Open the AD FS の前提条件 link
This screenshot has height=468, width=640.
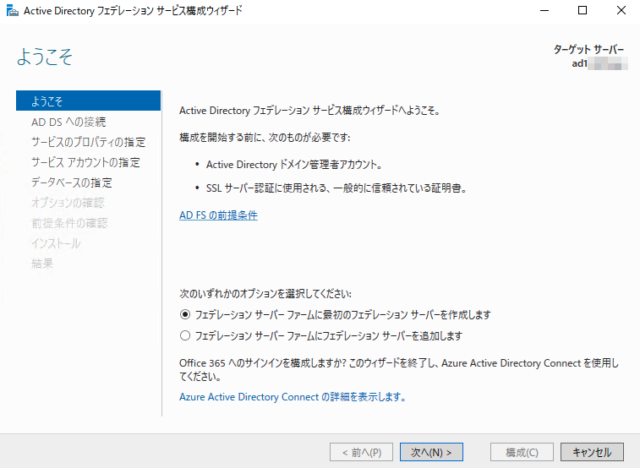pyautogui.click(x=218, y=215)
